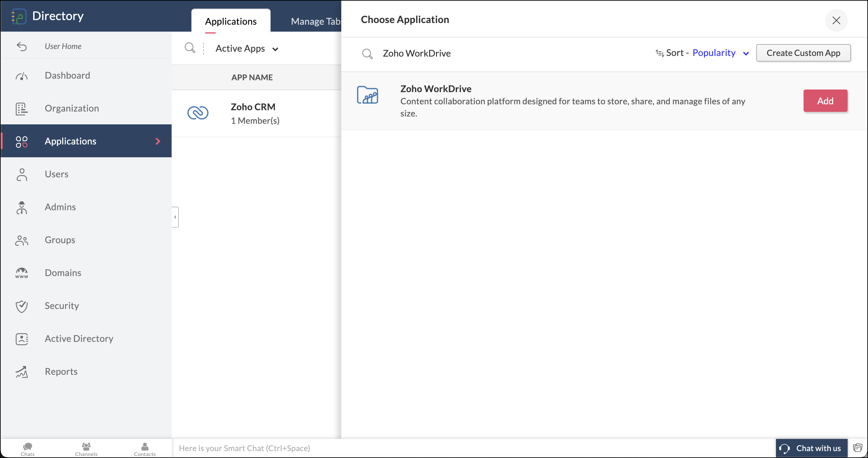Viewport: 868px width, 458px height.
Task: Open the search magnifier beside Active Apps
Action: (190, 48)
